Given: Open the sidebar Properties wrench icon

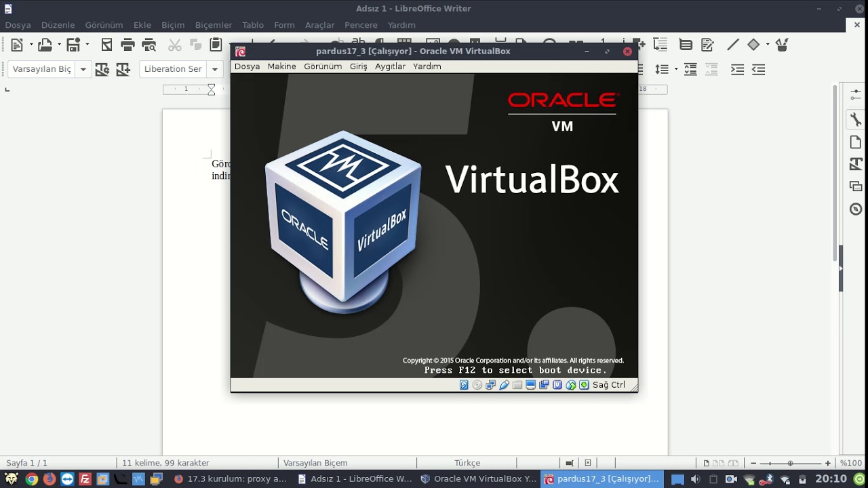Looking at the screenshot, I should [856, 120].
